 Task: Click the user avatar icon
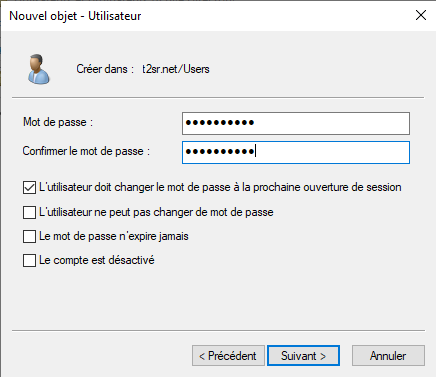click(x=39, y=69)
